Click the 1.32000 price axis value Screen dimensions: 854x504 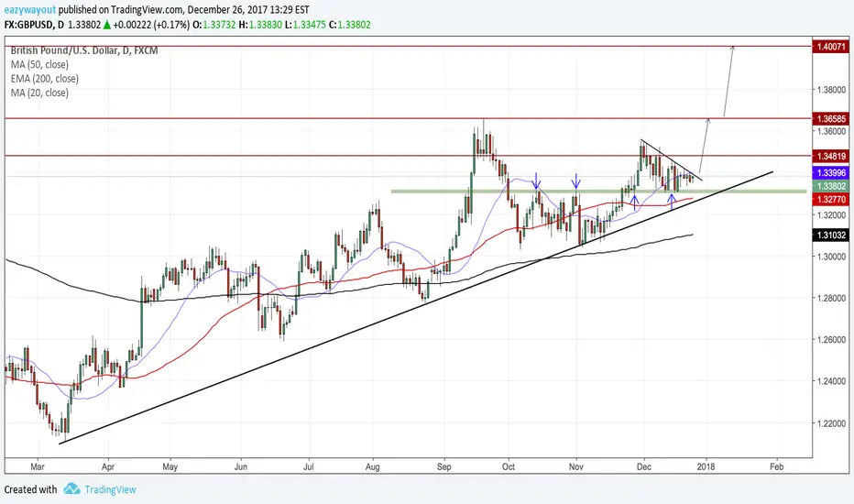pos(830,214)
